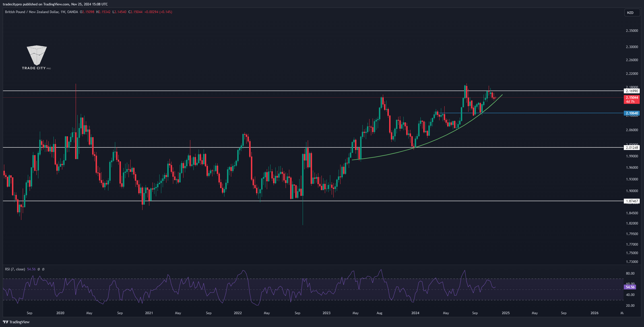Select the British Pound / New Zealand Dollar title
Image resolution: width=644 pixels, height=327 pixels.
pyautogui.click(x=32, y=12)
